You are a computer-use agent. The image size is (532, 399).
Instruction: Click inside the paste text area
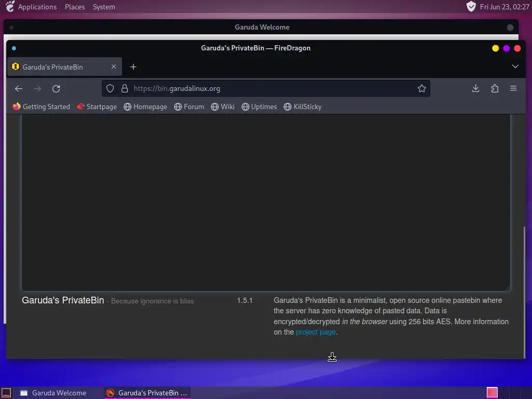coord(266,203)
